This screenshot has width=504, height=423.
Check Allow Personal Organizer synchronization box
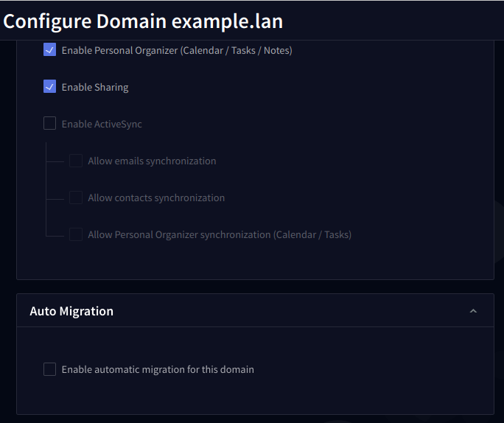point(76,234)
